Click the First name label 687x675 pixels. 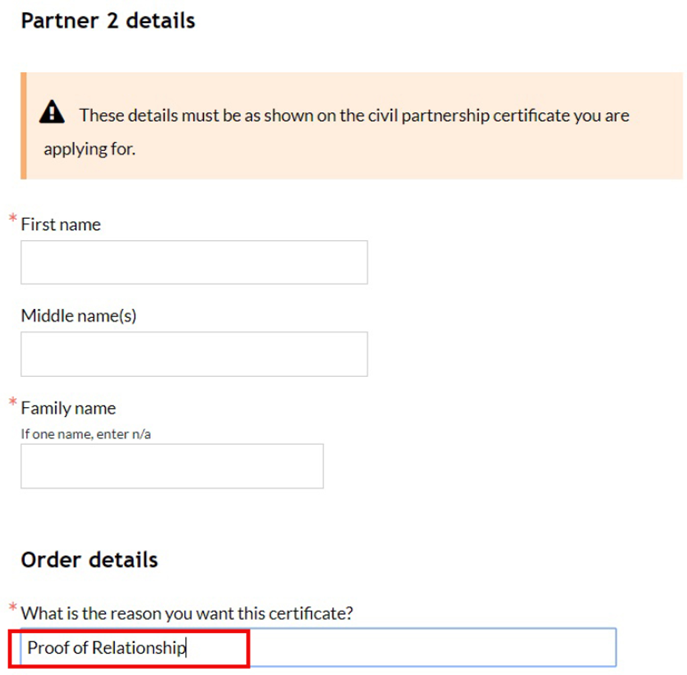point(61,224)
